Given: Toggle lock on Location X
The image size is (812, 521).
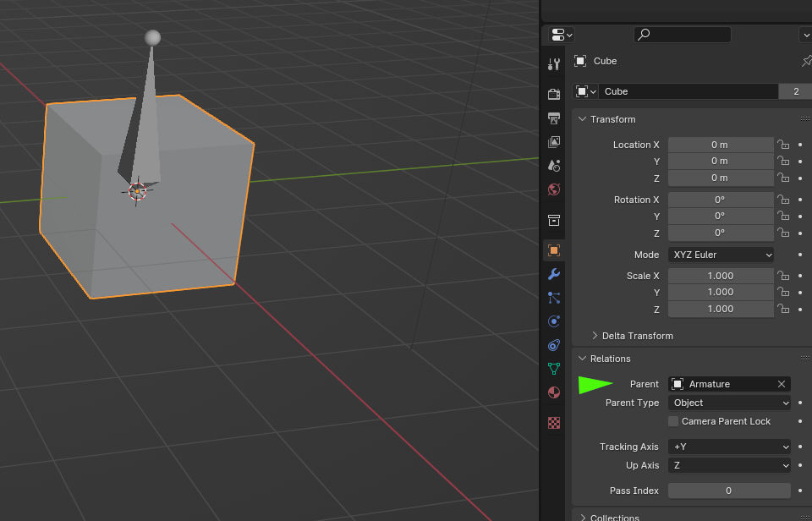Looking at the screenshot, I should point(783,145).
